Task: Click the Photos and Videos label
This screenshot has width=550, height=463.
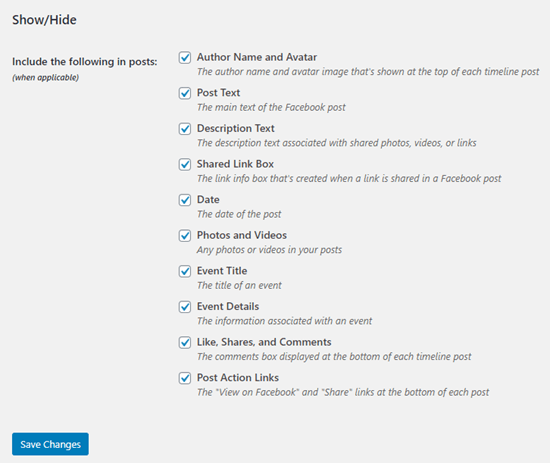Action: (x=242, y=235)
